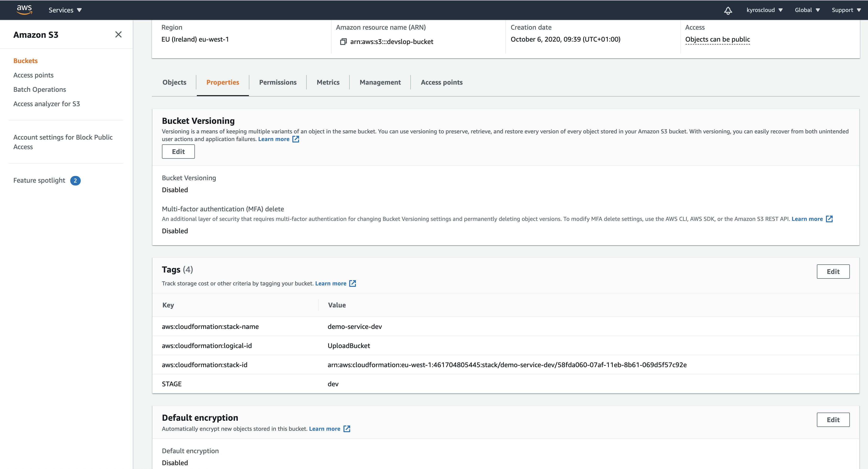Open Access analyzer for S3
Image resolution: width=868 pixels, height=469 pixels.
coord(47,104)
